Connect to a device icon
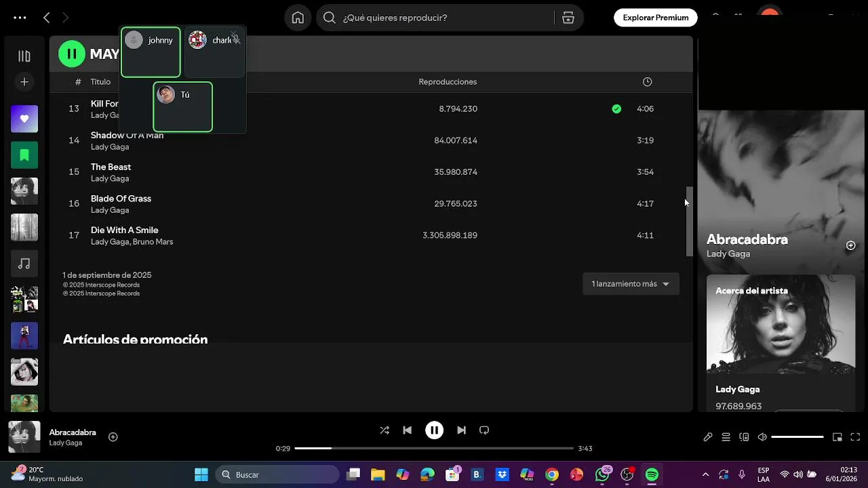 tap(744, 437)
